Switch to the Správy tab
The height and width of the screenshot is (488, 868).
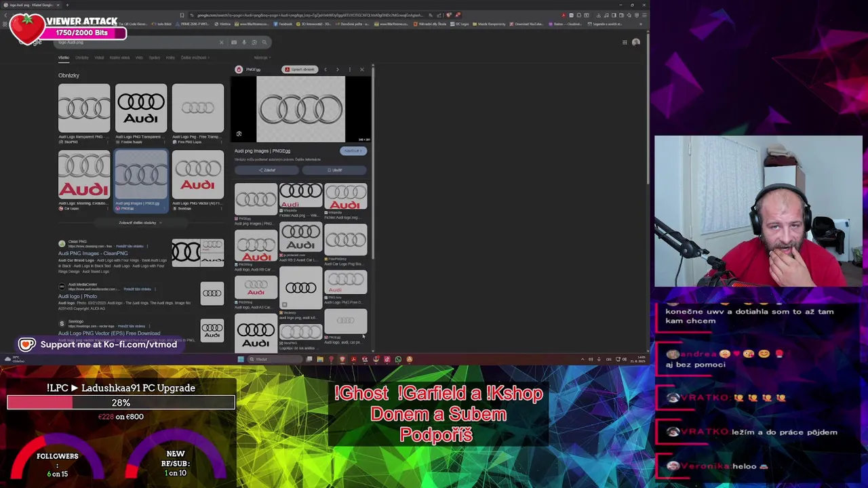pyautogui.click(x=155, y=58)
